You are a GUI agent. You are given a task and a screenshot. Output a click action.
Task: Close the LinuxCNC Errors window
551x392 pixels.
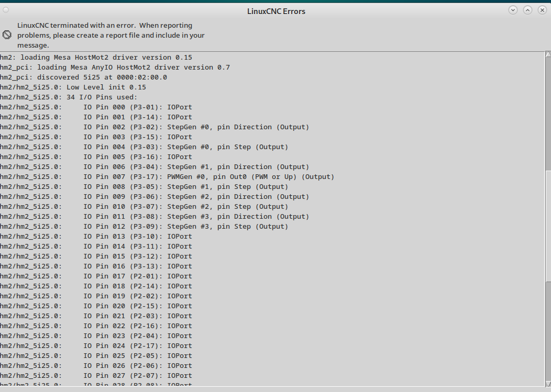(x=542, y=10)
